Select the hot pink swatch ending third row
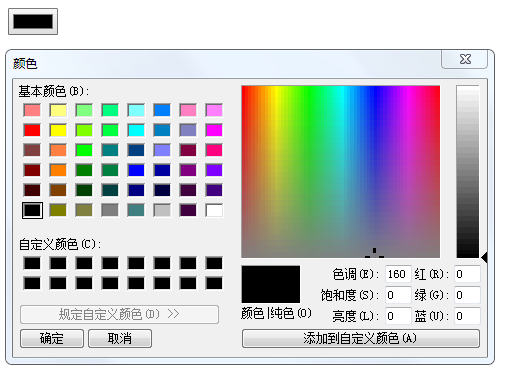The image size is (530, 388). [x=214, y=150]
